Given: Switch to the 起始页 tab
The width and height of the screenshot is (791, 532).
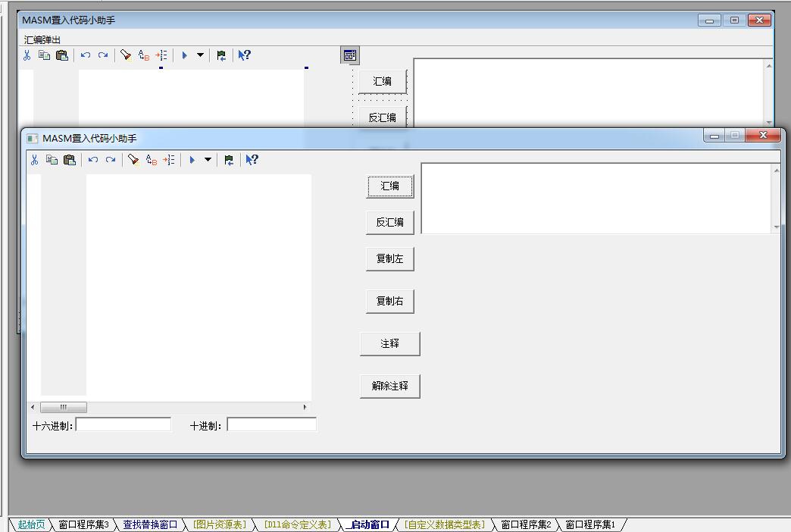Looking at the screenshot, I should tap(31, 525).
